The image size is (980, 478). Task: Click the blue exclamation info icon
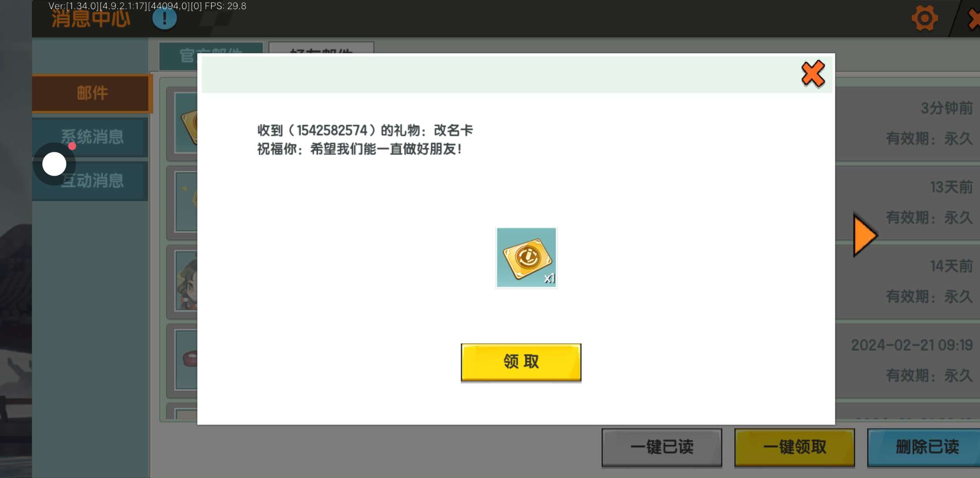coord(164,19)
